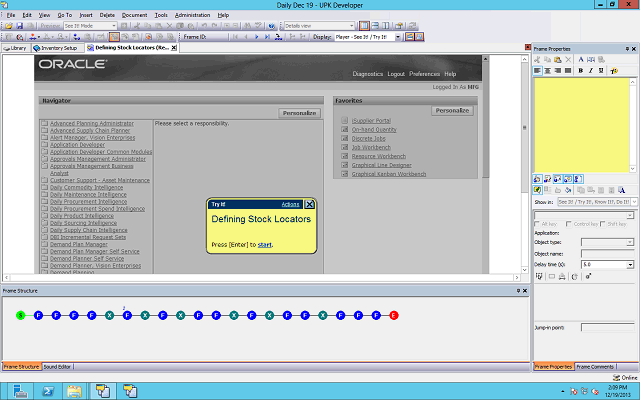The height and width of the screenshot is (400, 640).
Task: Toggle the last highlighted button right of Display
Action: tap(419, 37)
